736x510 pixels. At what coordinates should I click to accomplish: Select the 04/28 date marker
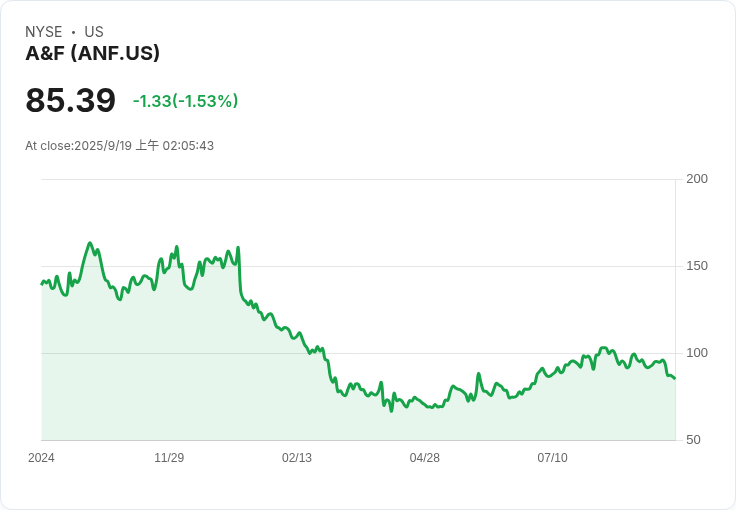coord(425,458)
